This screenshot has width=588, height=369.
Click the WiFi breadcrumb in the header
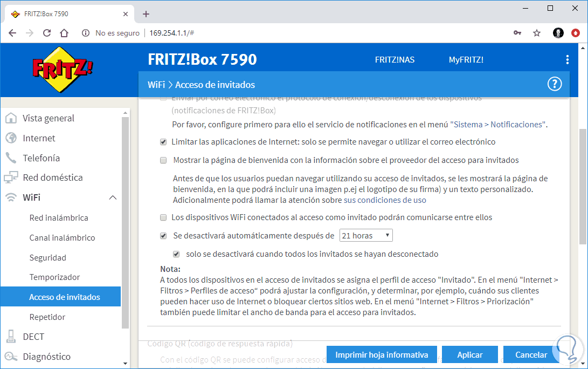(156, 85)
